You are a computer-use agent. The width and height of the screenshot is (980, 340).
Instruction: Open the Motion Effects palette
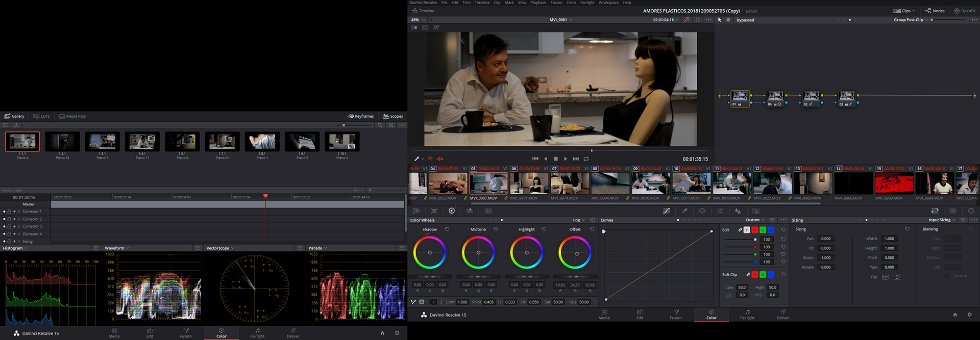click(x=488, y=211)
